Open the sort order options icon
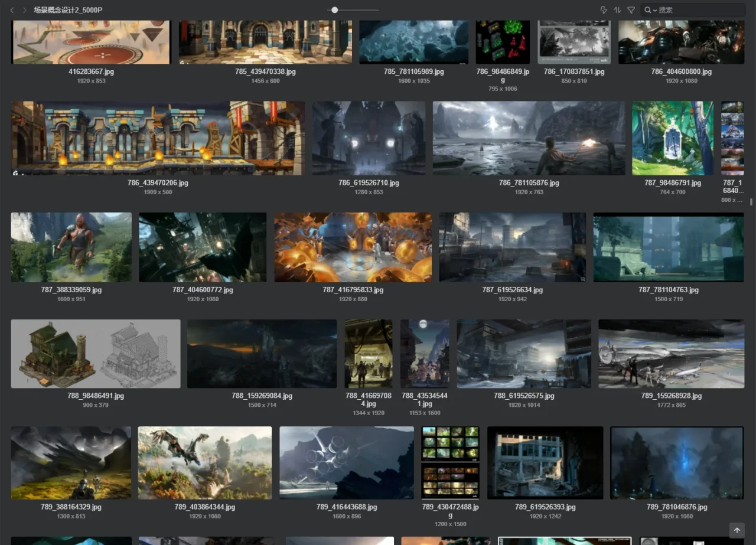Viewport: 756px width, 545px height. (617, 10)
